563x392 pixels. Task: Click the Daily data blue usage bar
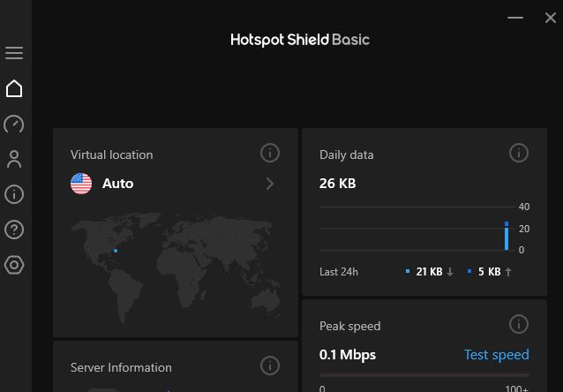[507, 236]
